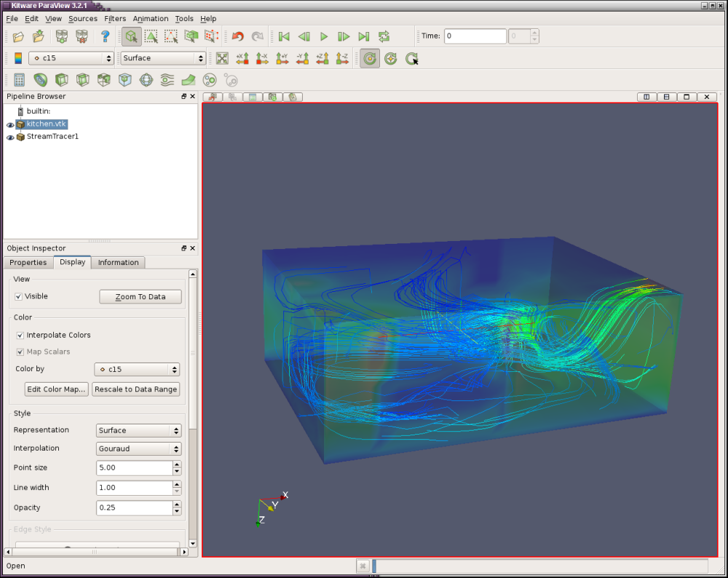Click the Undo arrow icon
The width and height of the screenshot is (728, 578).
pyautogui.click(x=237, y=36)
